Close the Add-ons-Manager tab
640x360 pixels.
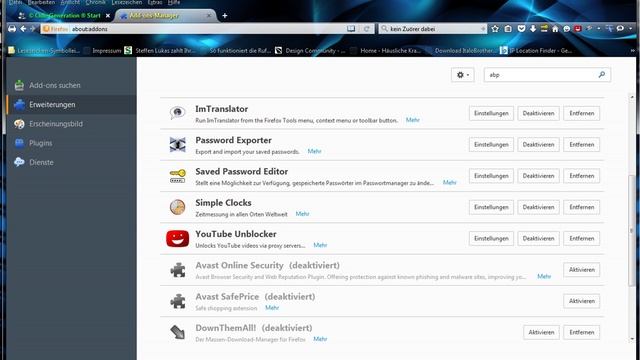209,16
